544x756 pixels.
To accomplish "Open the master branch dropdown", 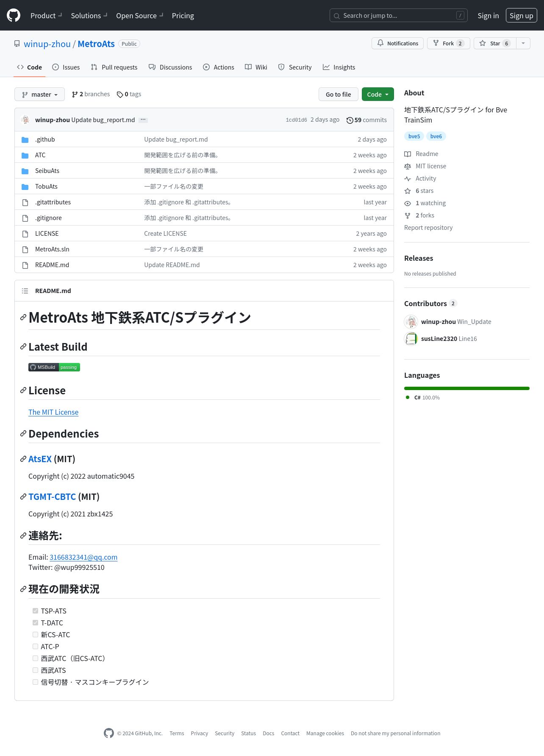I will click(x=39, y=94).
